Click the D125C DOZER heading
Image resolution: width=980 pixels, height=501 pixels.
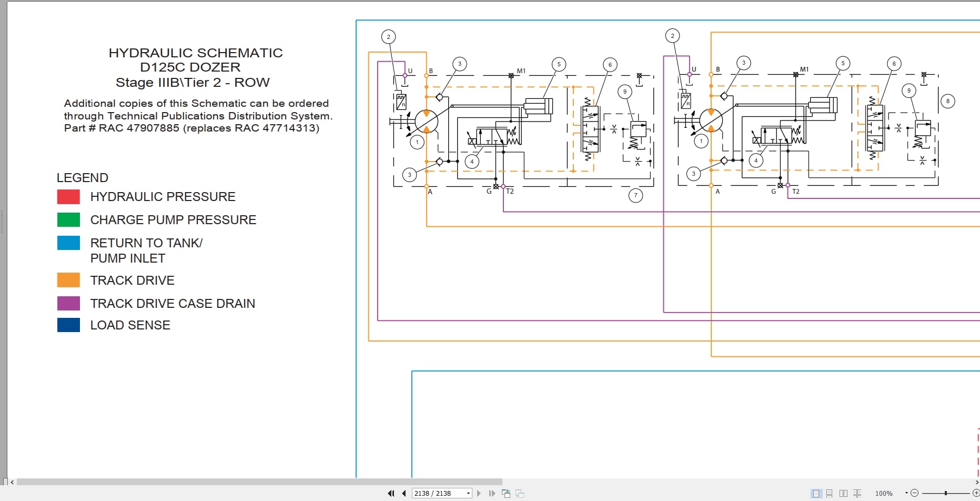pos(190,67)
